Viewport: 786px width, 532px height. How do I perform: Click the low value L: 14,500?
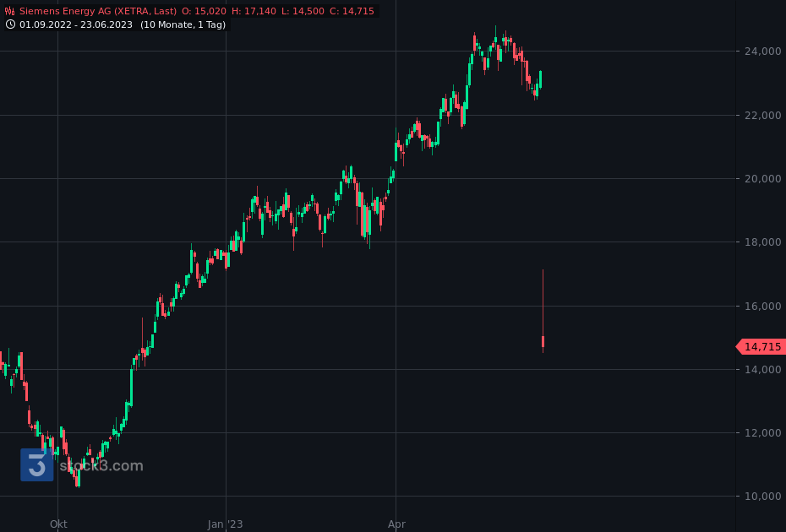tap(303, 11)
